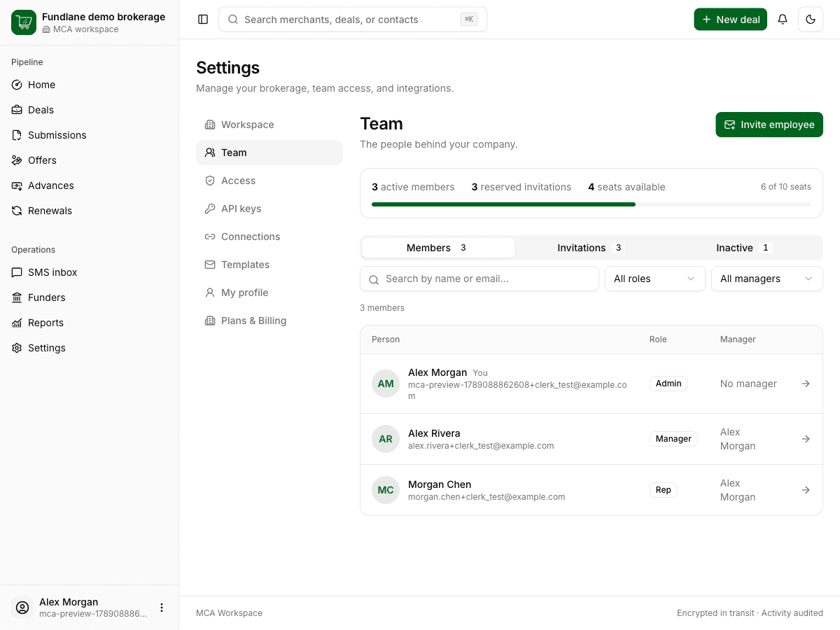
Task: Click the New deal button
Action: tap(731, 20)
